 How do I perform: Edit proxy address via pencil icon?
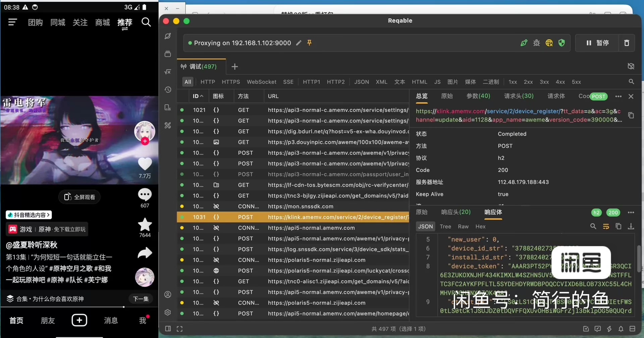(299, 43)
